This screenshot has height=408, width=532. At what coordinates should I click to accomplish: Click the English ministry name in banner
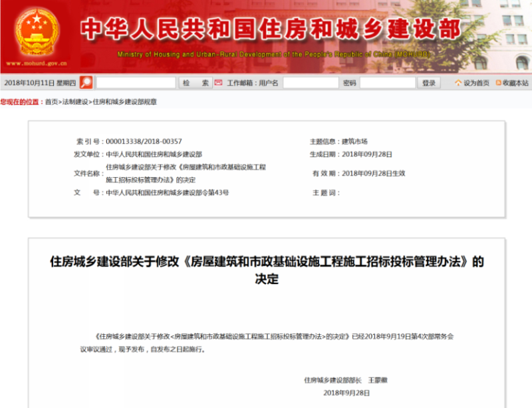point(274,55)
